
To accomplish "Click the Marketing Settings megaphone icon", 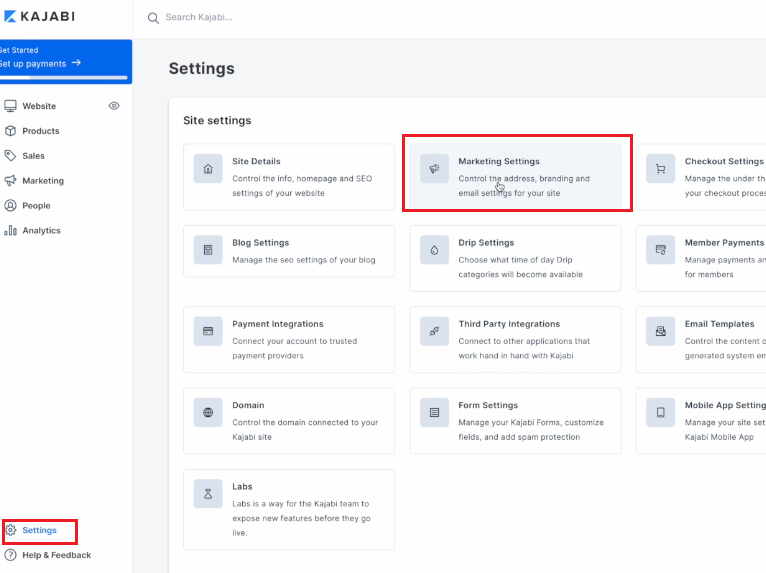I will click(x=434, y=169).
